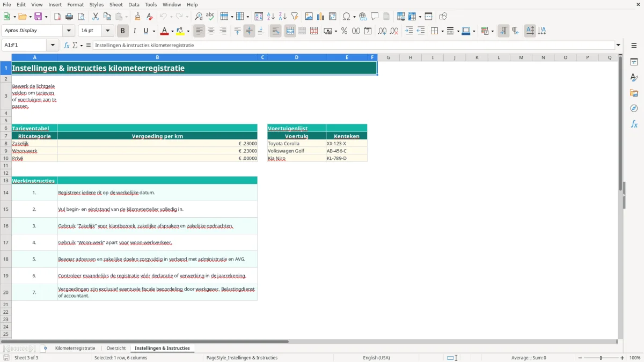Image resolution: width=644 pixels, height=362 pixels.
Task: Toggle Bold formatting
Action: click(x=123, y=31)
